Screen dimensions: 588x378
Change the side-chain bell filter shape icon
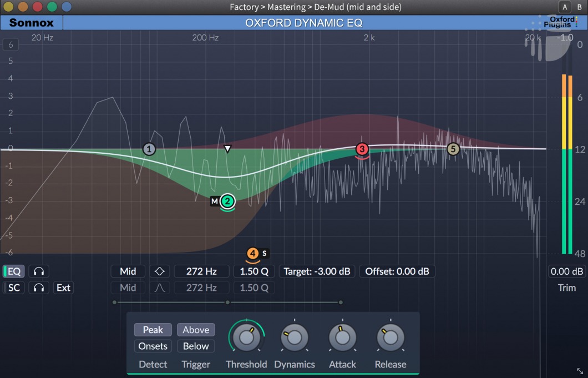(x=159, y=288)
